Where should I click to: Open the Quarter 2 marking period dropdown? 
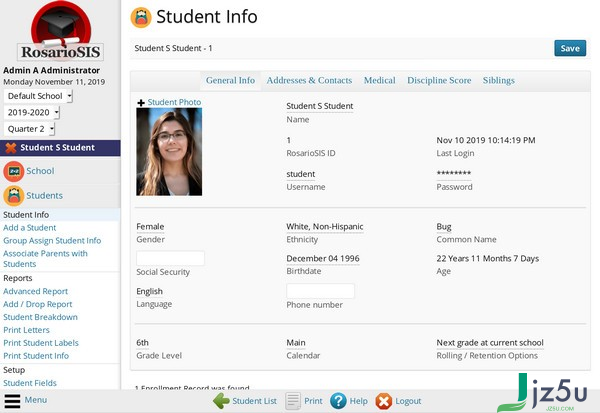click(29, 129)
